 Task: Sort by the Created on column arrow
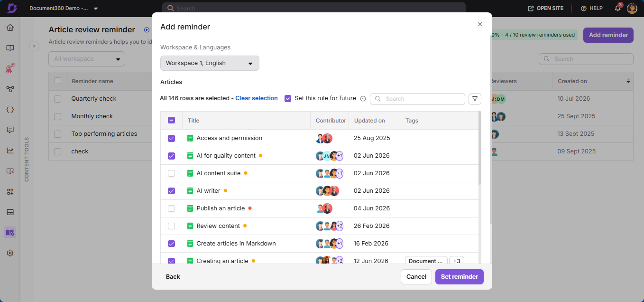coord(628,81)
